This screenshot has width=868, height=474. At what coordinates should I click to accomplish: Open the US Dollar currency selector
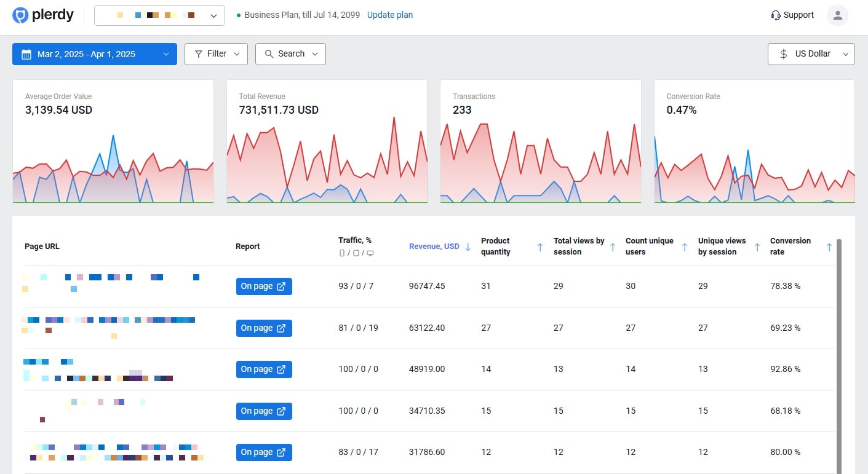(811, 54)
